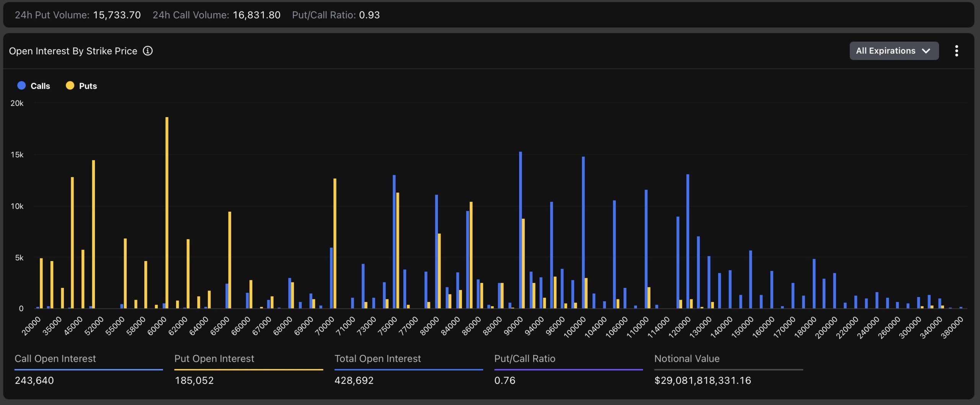
Task: Expand expiration filter to choose a date
Action: (x=894, y=51)
